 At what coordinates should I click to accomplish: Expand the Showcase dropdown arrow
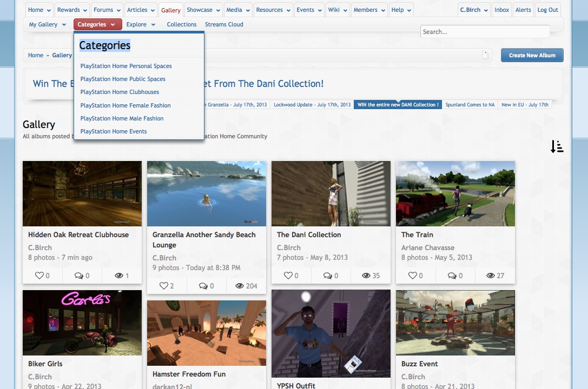218,10
